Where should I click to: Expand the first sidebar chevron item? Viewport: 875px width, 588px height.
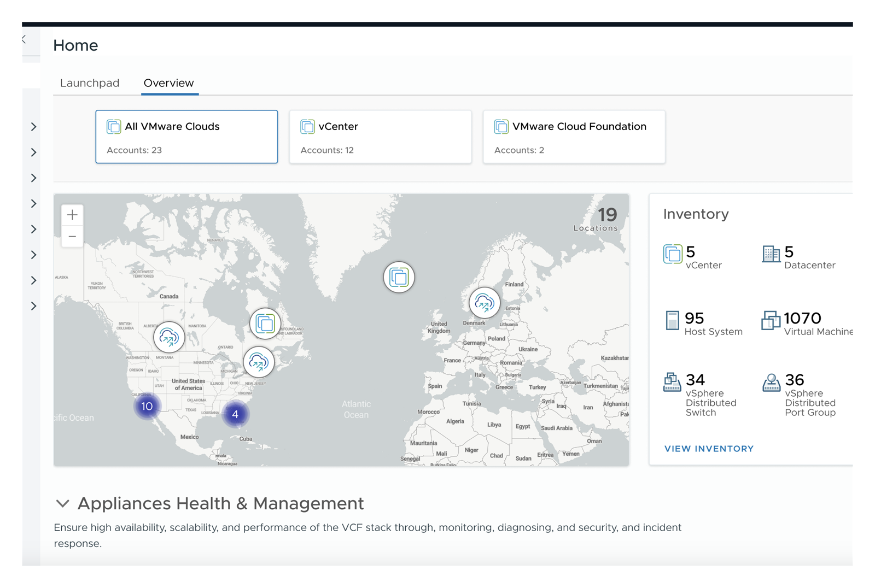[34, 127]
